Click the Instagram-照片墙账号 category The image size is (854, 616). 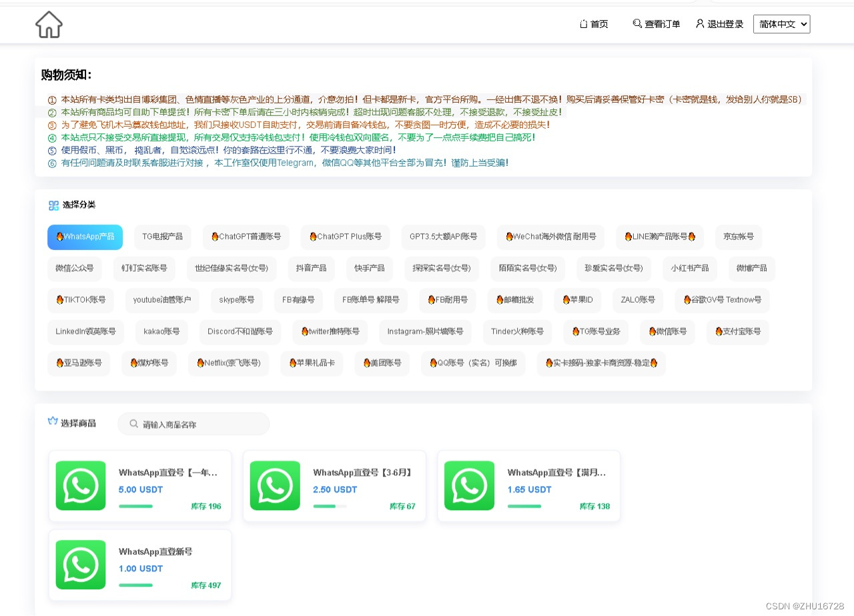(x=425, y=331)
